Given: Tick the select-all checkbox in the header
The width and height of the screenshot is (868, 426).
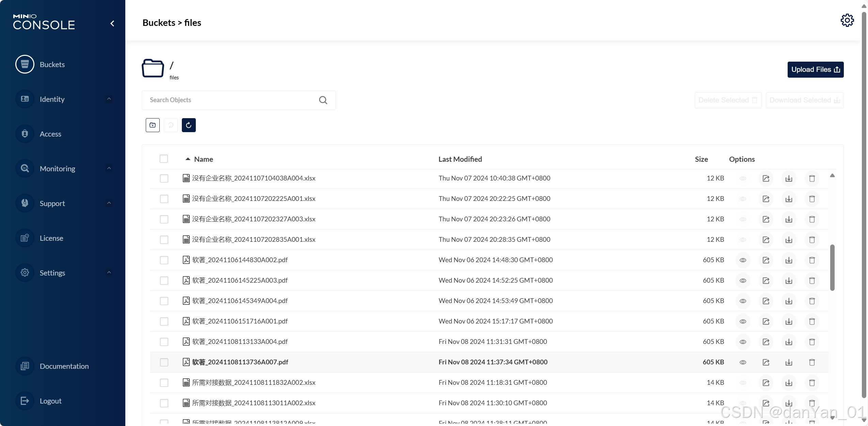Looking at the screenshot, I should pyautogui.click(x=164, y=159).
